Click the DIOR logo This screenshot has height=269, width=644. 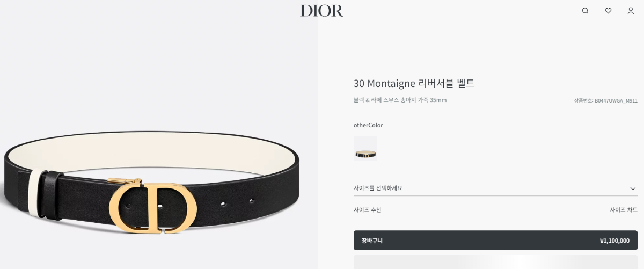pos(321,11)
